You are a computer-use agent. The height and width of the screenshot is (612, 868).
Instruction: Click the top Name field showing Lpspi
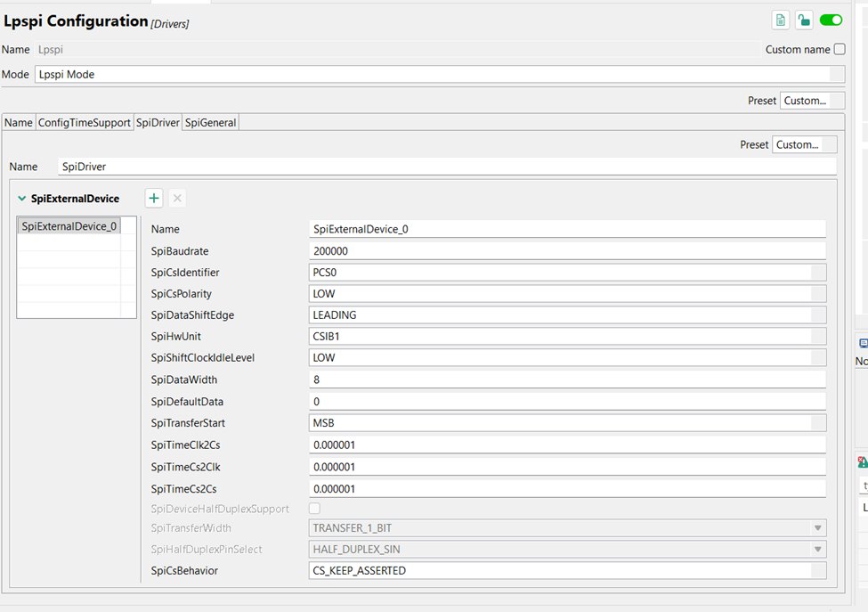397,49
